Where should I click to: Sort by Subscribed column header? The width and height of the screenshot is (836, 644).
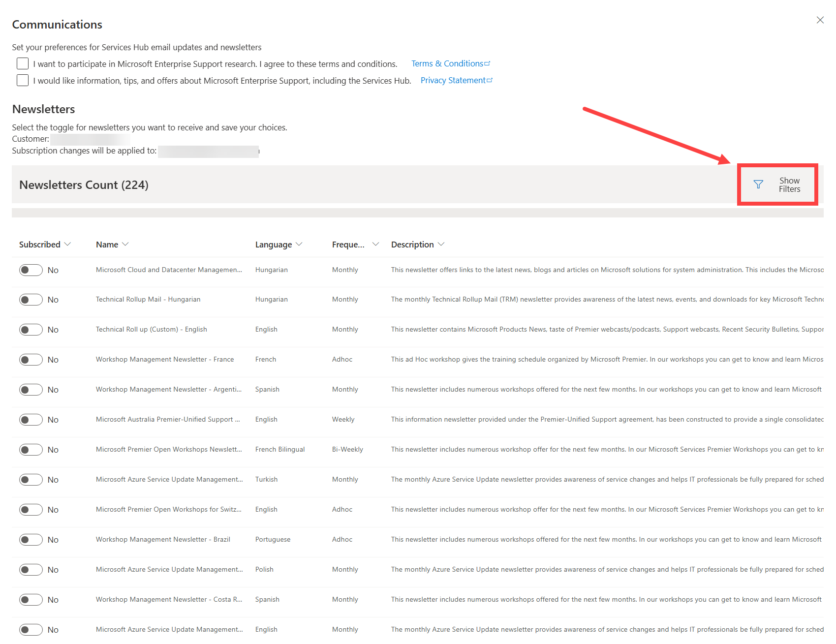pyautogui.click(x=45, y=245)
